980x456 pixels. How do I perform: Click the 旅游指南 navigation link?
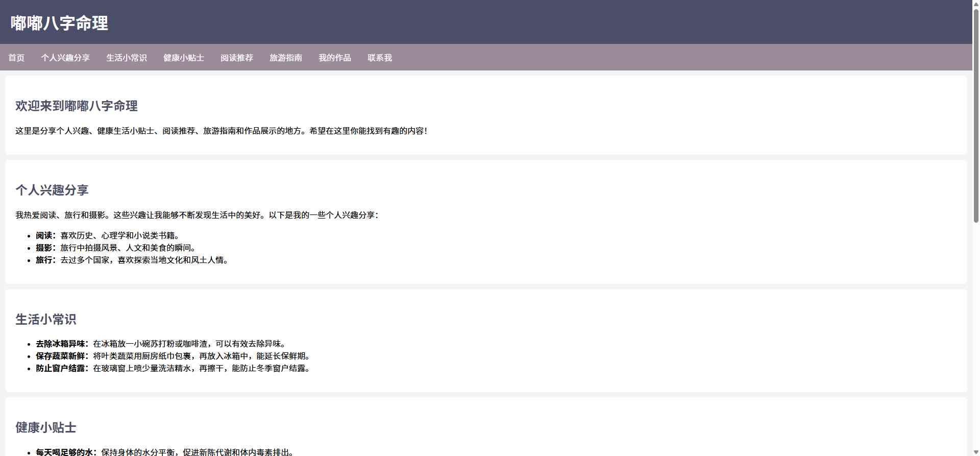pyautogui.click(x=286, y=58)
